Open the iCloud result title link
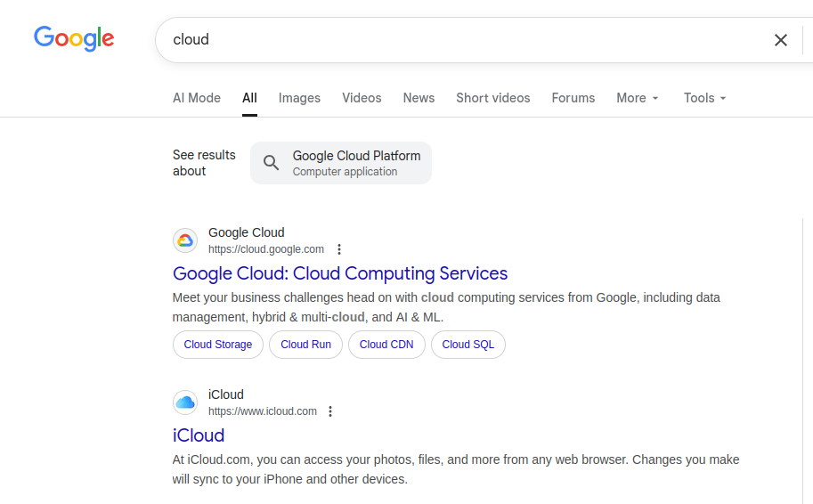813x504 pixels. click(x=199, y=435)
